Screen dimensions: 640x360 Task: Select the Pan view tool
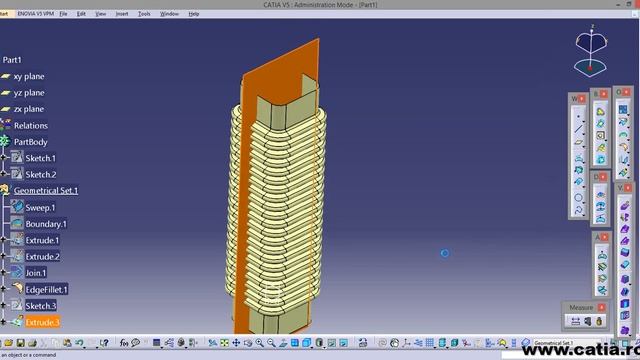tap(236, 343)
